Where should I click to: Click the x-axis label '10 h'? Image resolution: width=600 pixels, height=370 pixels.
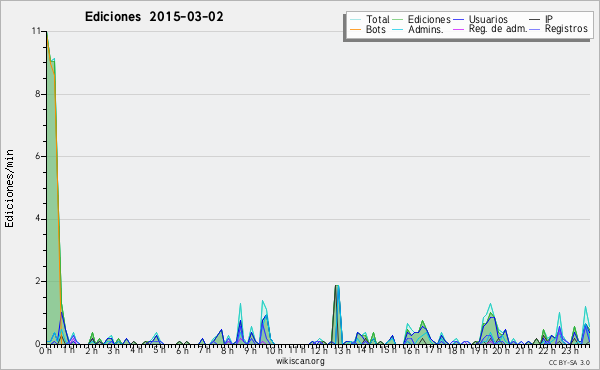[x=274, y=350]
